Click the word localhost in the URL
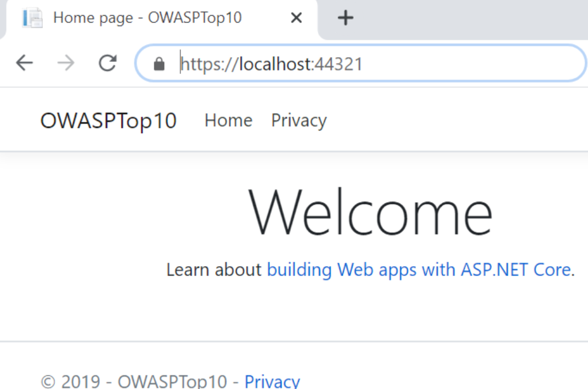Viewport: 588px width, 389px height. pyautogui.click(x=274, y=63)
